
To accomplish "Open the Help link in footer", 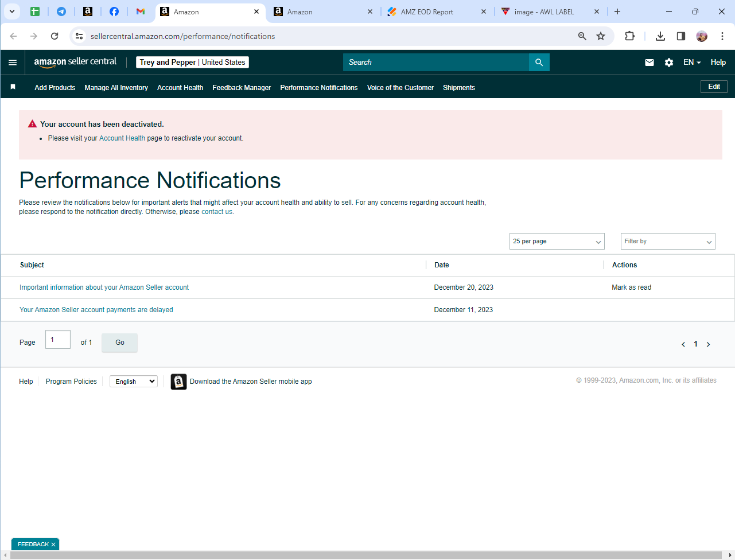I will [x=26, y=382].
